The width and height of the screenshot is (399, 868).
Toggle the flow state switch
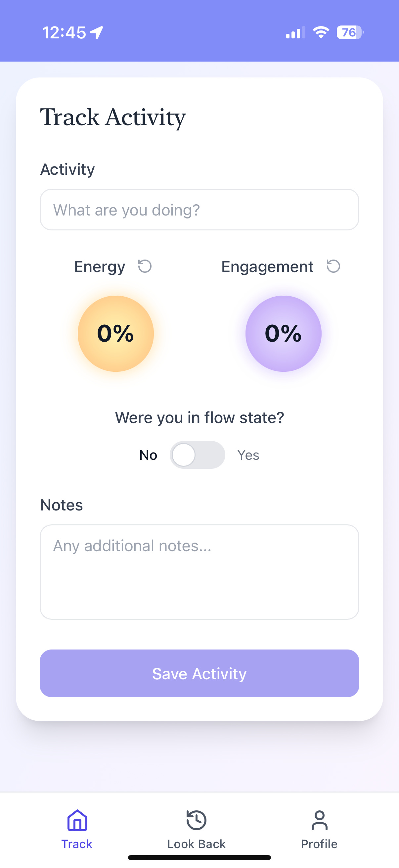197,455
